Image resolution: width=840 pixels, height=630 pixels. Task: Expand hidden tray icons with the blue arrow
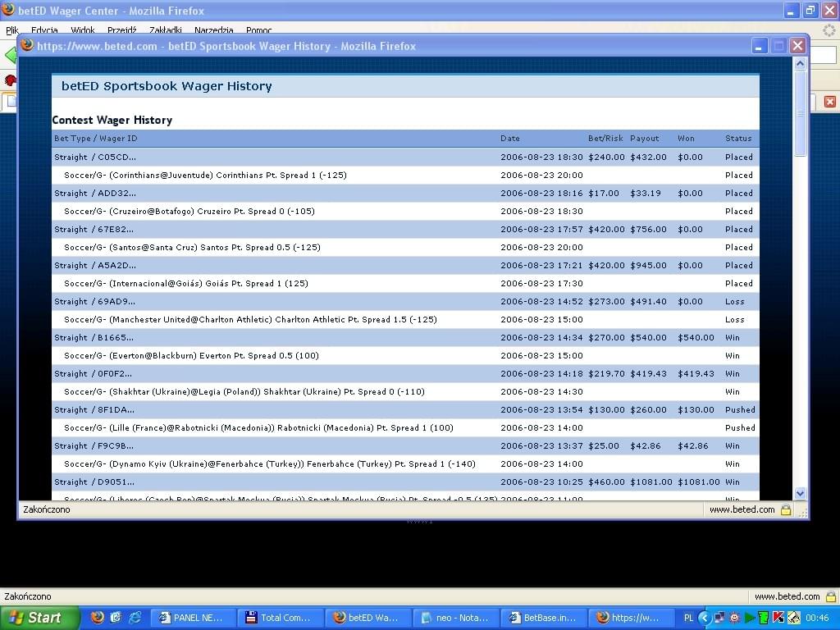coord(704,618)
